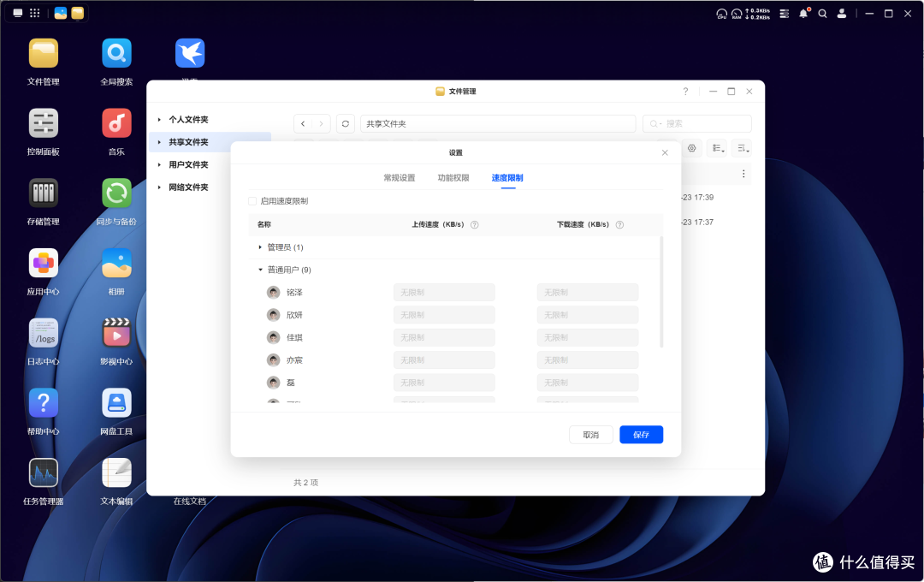Open the three-dot column options menu
Image resolution: width=924 pixels, height=582 pixels.
743,174
